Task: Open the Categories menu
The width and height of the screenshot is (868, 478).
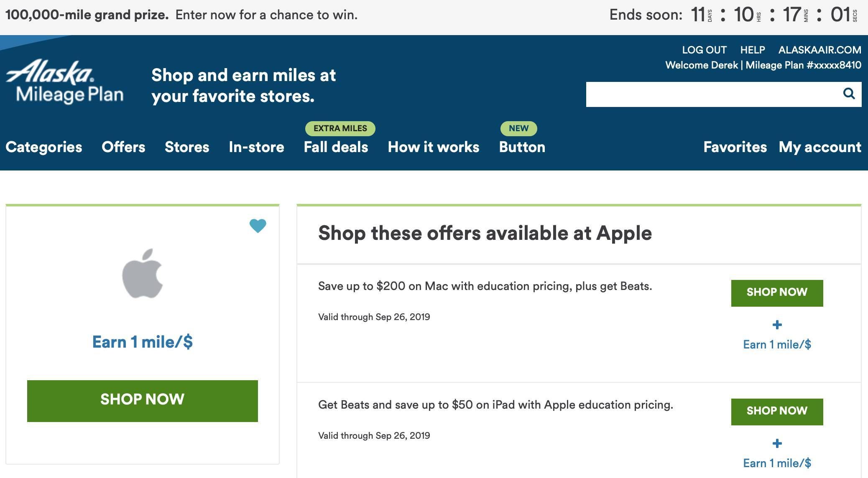Action: click(44, 147)
